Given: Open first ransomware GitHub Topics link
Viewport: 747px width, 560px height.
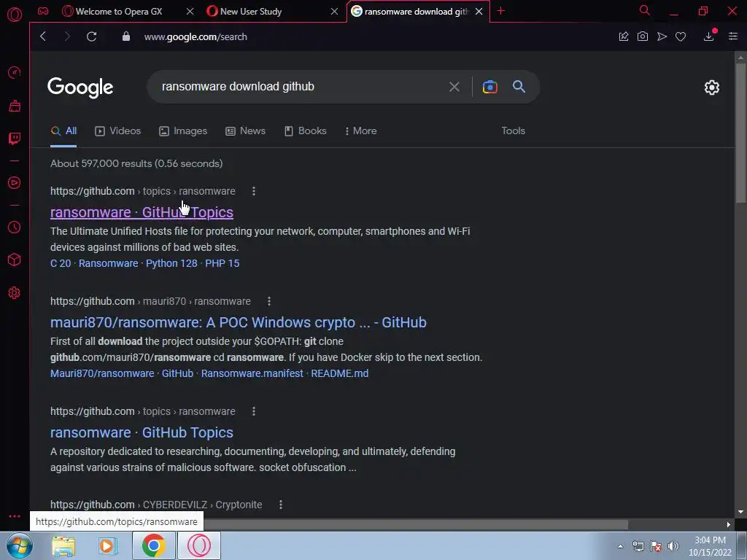Looking at the screenshot, I should pyautogui.click(x=142, y=212).
